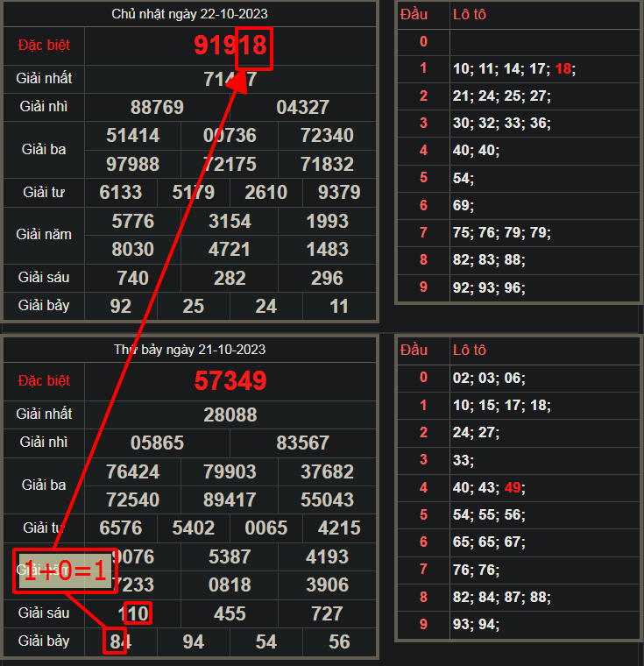Click the Chủ nhật ngày 22-10-2023 header
This screenshot has height=666, width=644.
coord(189,14)
